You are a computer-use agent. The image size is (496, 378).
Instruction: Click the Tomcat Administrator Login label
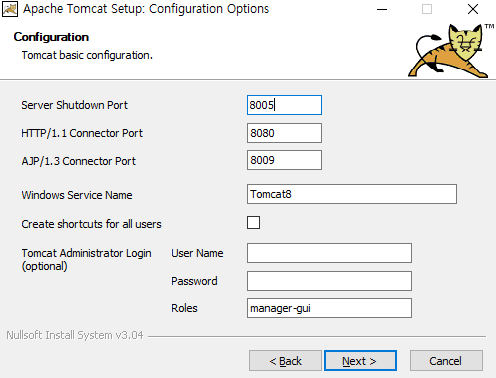tap(86, 260)
